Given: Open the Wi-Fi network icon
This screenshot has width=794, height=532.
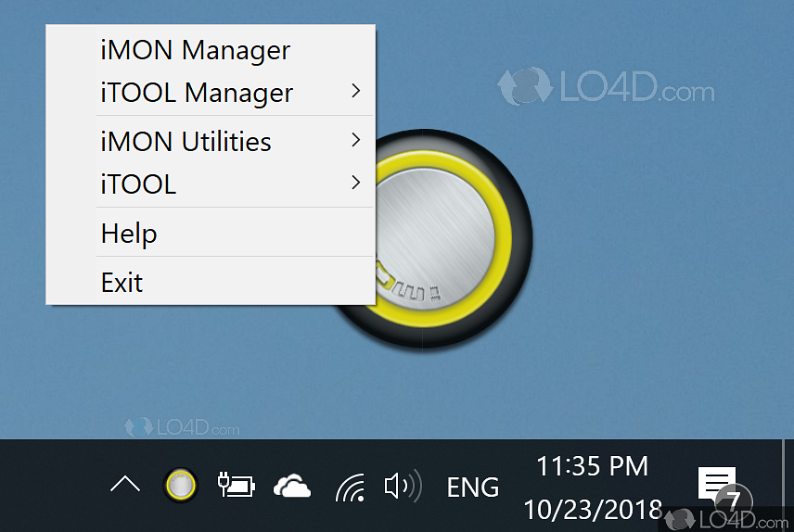Looking at the screenshot, I should click(351, 487).
